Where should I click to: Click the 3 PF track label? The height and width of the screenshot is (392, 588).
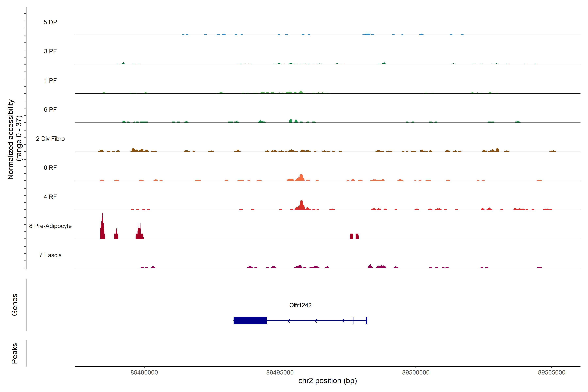click(x=50, y=51)
